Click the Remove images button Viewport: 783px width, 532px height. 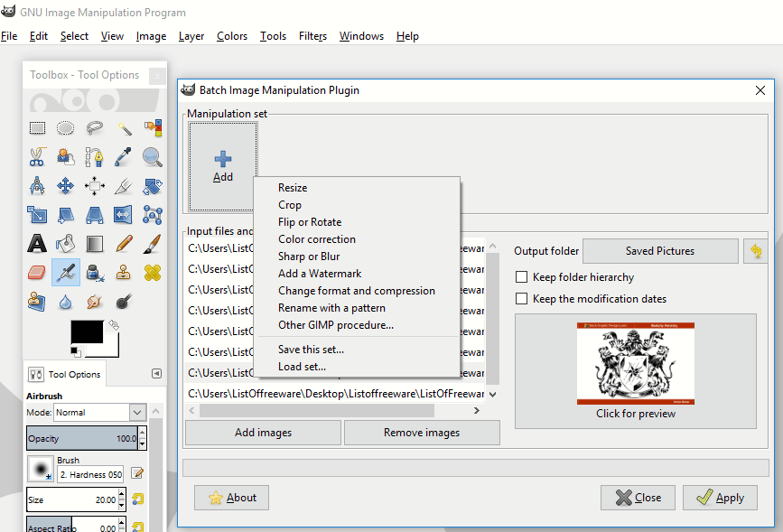point(422,433)
